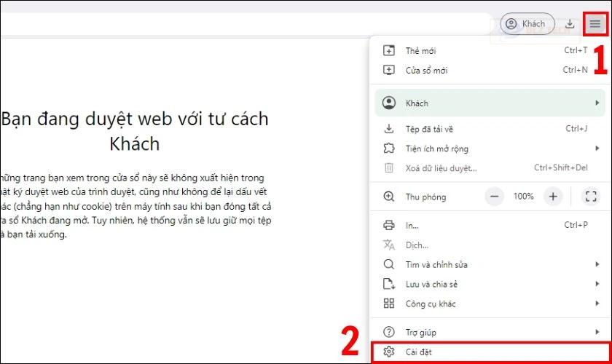Click the trash icon beside Xoá dữ liệu duyệt
This screenshot has width=612, height=364.
click(389, 167)
